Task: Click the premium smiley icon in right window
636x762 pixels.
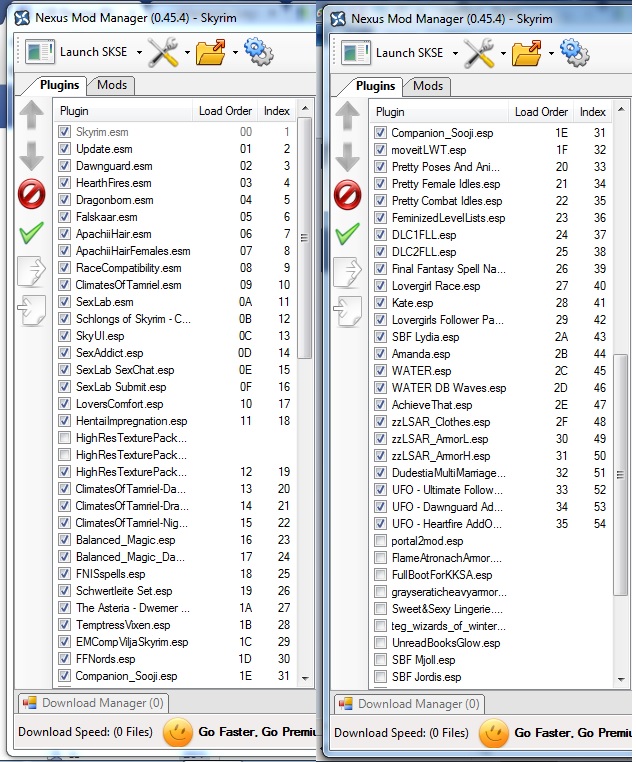Action: coord(494,733)
